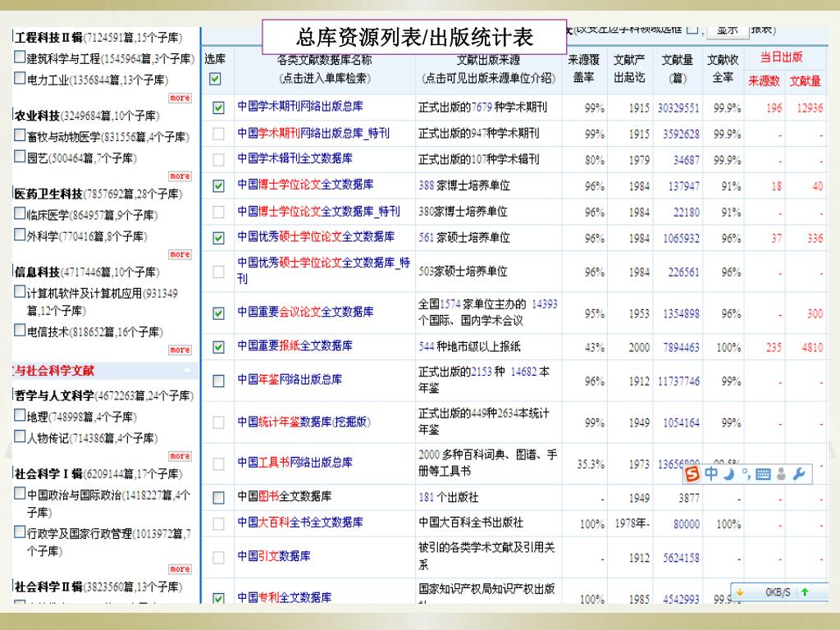Image resolution: width=840 pixels, height=630 pixels.
Task: Show more under 农业科技 via more button
Action: click(180, 176)
